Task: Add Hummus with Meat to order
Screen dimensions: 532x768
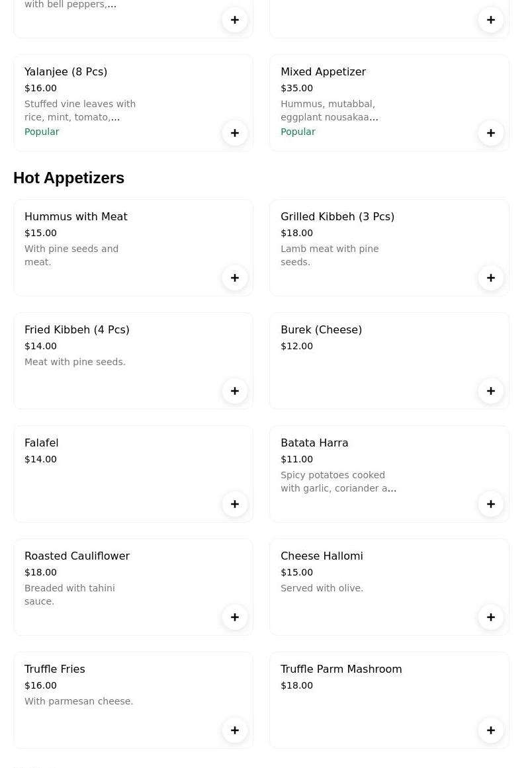Action: tap(235, 278)
